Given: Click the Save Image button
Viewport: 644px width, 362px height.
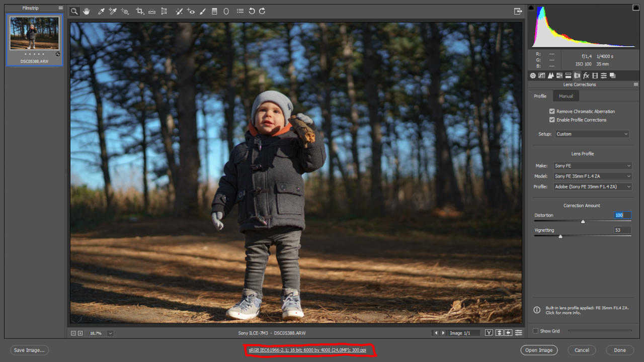Looking at the screenshot, I should (x=29, y=350).
